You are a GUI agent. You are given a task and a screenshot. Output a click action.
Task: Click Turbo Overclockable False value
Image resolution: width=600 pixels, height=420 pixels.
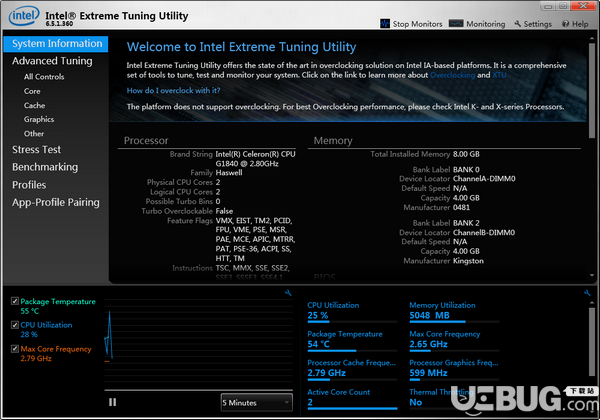click(x=224, y=211)
